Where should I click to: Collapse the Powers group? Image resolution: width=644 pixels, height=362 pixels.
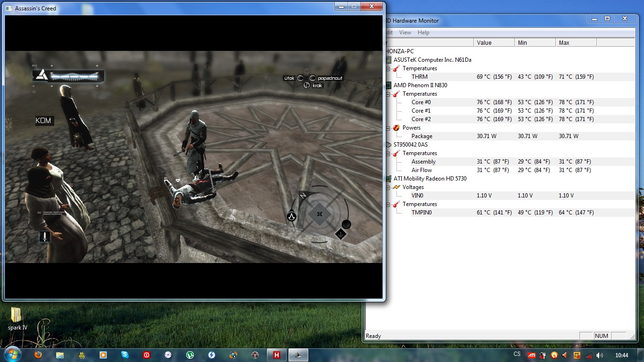click(x=388, y=128)
